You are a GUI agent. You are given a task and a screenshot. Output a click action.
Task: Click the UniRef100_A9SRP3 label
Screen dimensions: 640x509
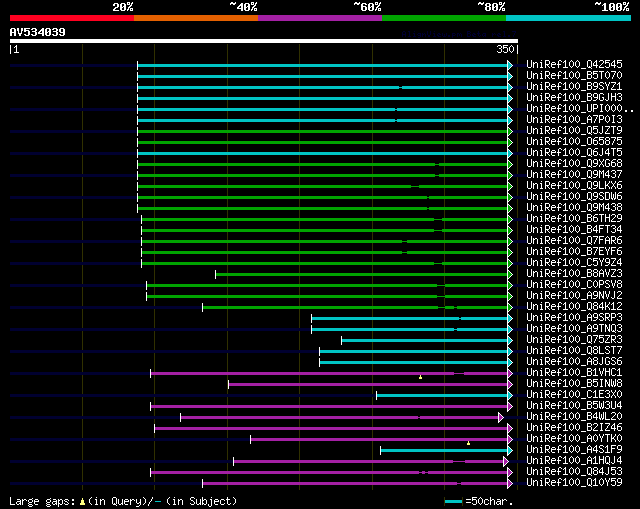click(574, 318)
